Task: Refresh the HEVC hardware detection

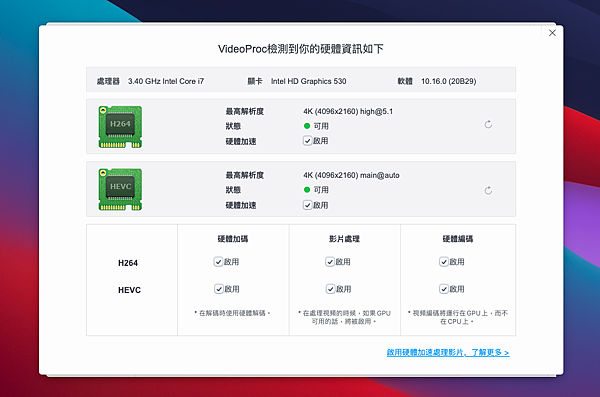Action: (488, 191)
